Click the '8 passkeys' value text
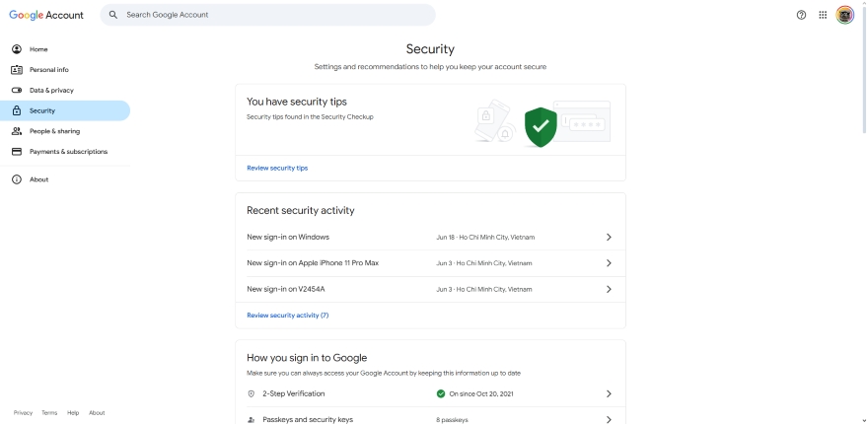The height and width of the screenshot is (424, 868). coord(452,420)
